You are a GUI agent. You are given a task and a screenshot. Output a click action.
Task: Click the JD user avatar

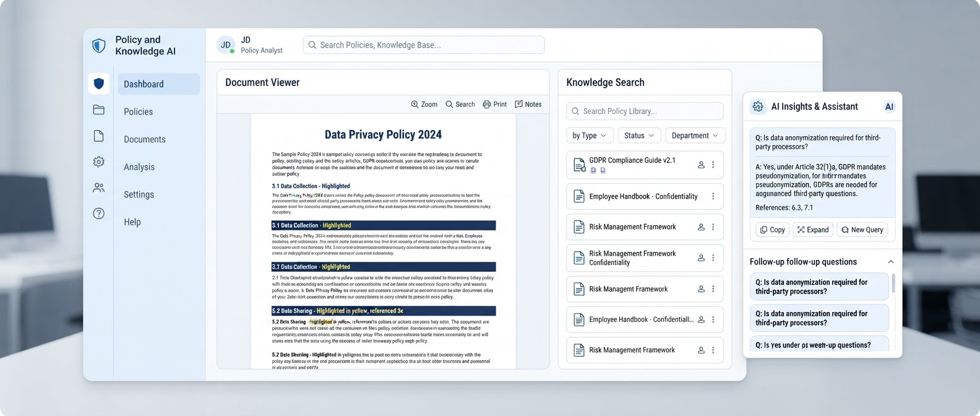(226, 45)
